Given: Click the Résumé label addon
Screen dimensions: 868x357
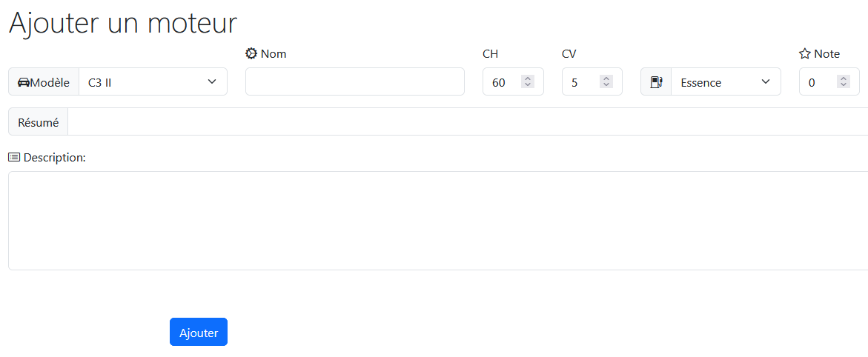Looking at the screenshot, I should 39,122.
